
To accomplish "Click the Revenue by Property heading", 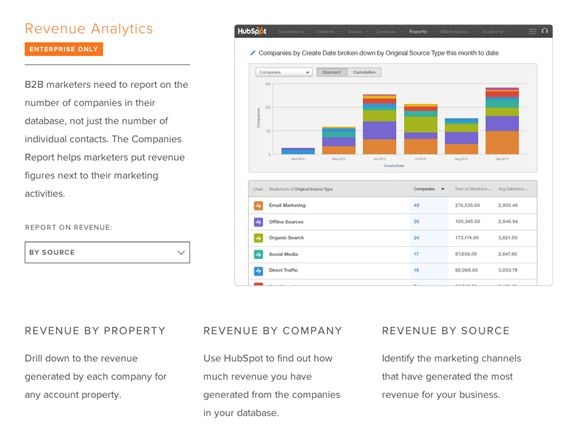I will pos(95,331).
